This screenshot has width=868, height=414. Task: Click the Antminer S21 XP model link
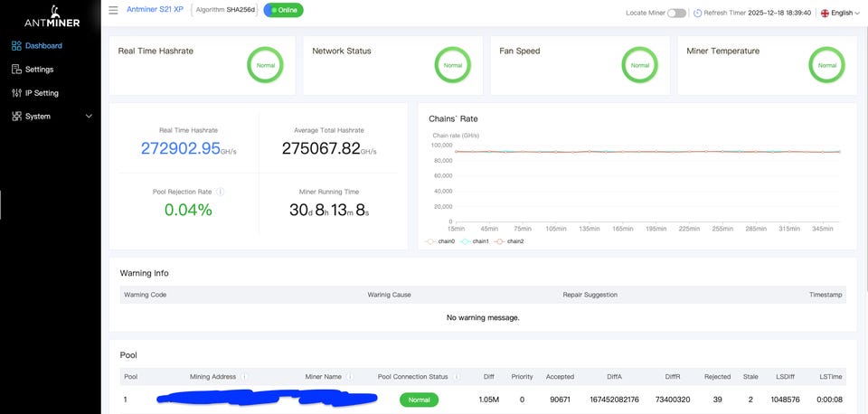coord(155,10)
